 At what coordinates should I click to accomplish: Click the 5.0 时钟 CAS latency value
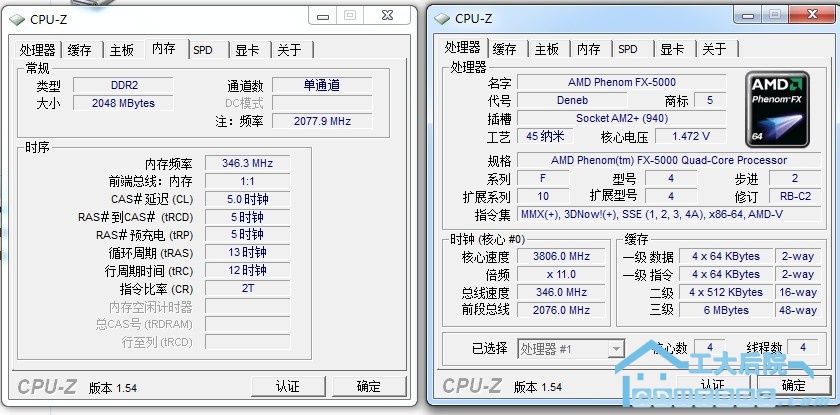248,199
